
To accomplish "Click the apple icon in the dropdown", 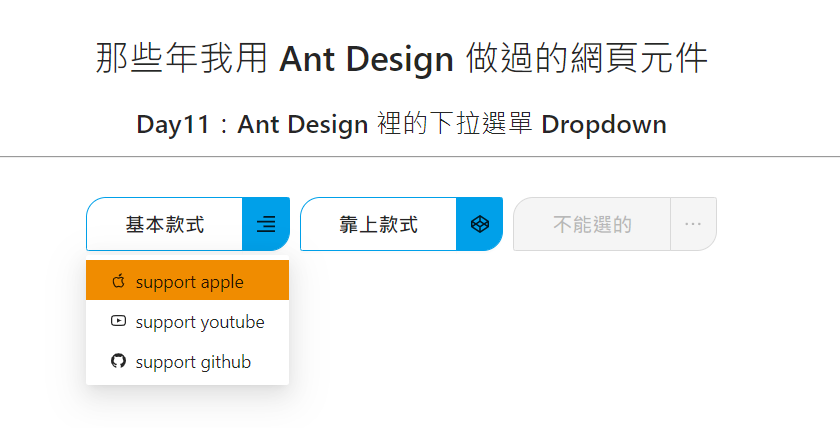I will click(118, 281).
